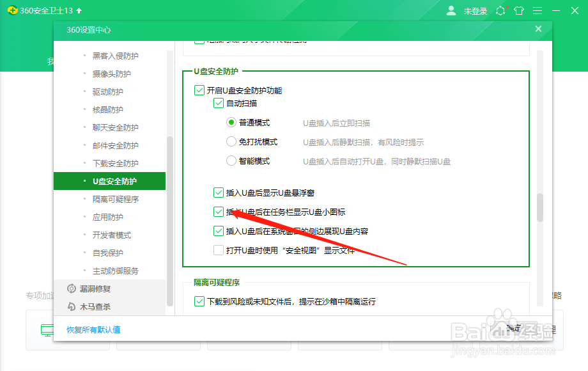Screen dimensions: 588x371
Task: Select 应用防护 in sidebar
Action: pyautogui.click(x=108, y=217)
